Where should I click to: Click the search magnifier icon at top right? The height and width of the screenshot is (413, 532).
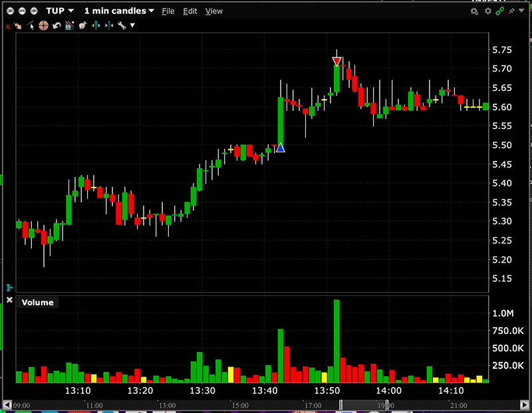coord(474,11)
